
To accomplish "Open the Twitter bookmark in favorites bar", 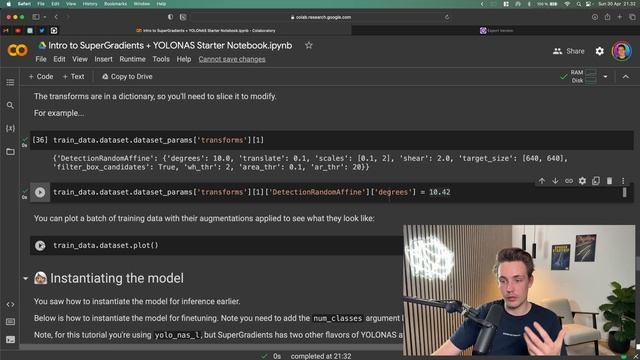I will 42,31.
